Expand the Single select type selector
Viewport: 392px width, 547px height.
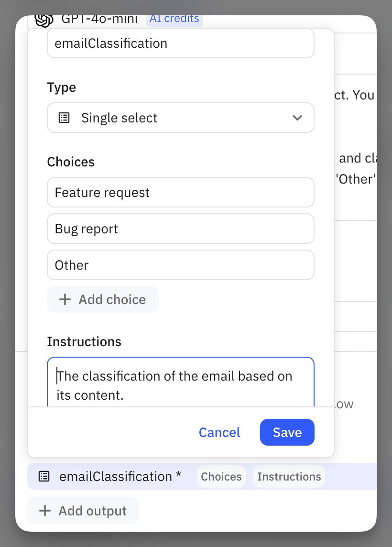(181, 118)
